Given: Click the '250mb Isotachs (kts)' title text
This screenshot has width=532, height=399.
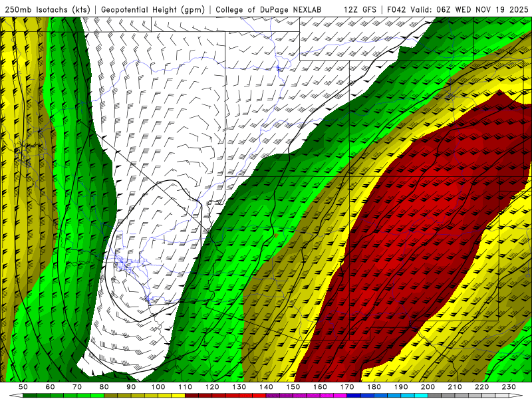Looking at the screenshot, I should coord(48,9).
